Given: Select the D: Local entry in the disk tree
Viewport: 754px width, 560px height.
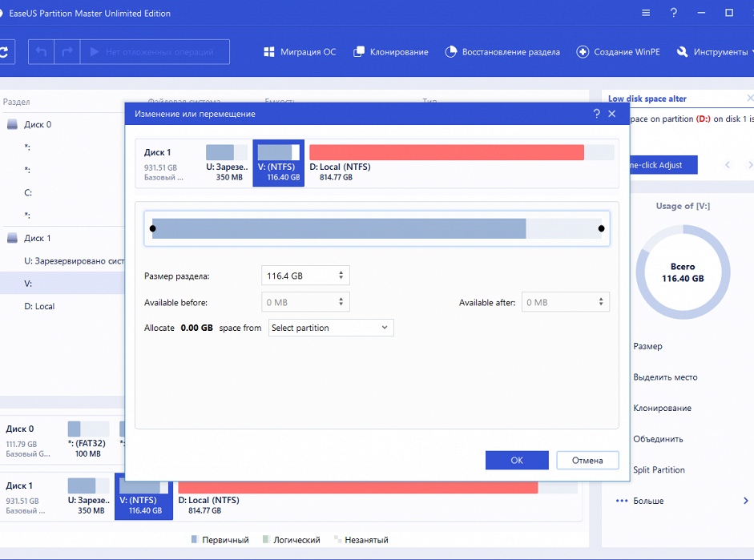Looking at the screenshot, I should (x=39, y=306).
